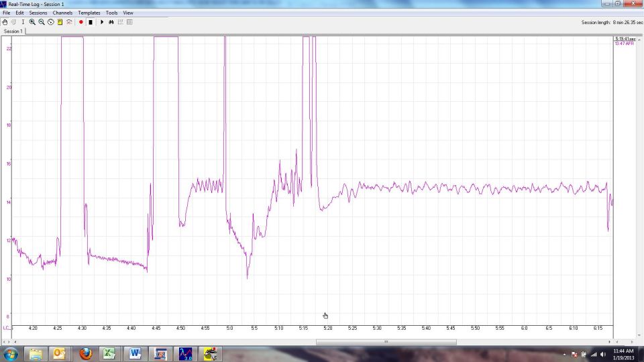Click the lambda 3.0 LogWorks taskbar icon

click(185, 354)
